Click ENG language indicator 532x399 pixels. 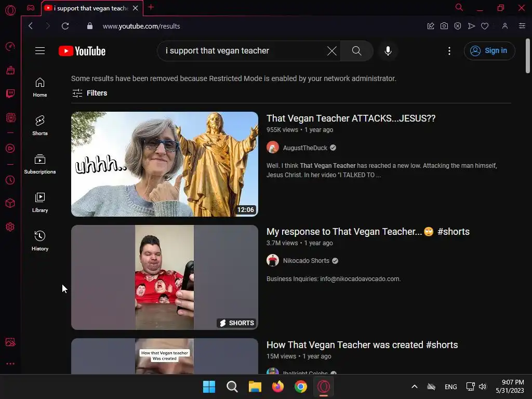450,387
